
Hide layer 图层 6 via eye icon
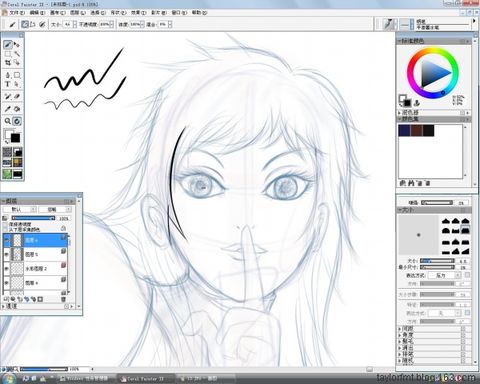pyautogui.click(x=6, y=240)
